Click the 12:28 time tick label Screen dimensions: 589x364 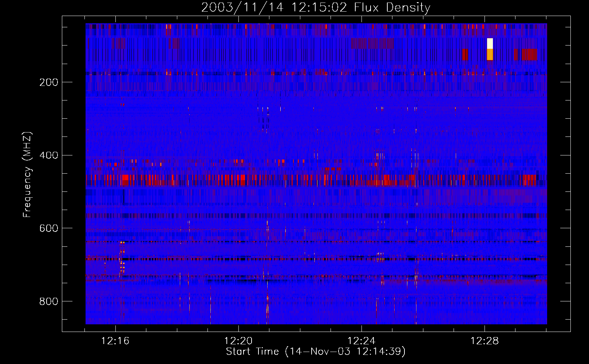tap(485, 341)
